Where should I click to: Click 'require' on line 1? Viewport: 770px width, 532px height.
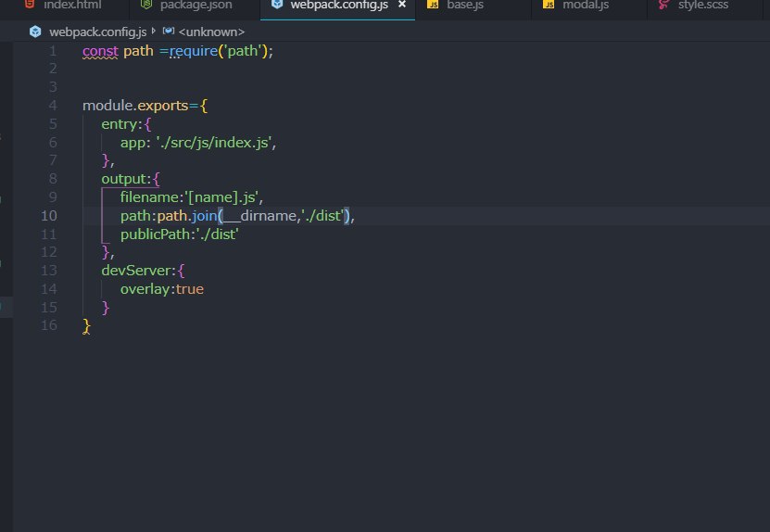[194, 51]
